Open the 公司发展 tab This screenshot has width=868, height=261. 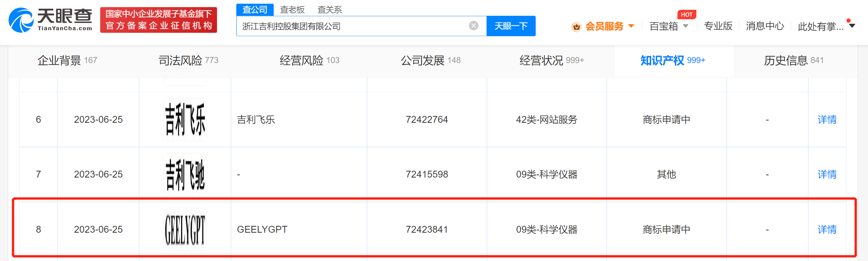431,60
